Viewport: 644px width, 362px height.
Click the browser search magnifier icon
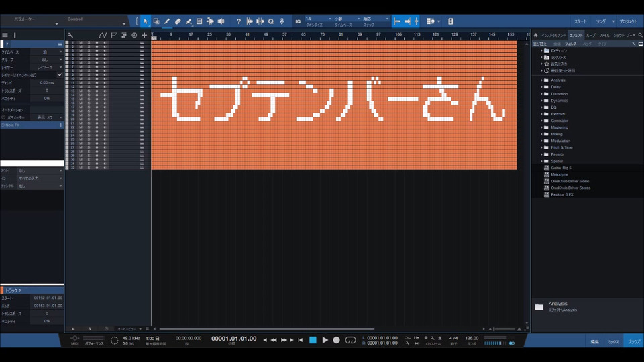[640, 36]
